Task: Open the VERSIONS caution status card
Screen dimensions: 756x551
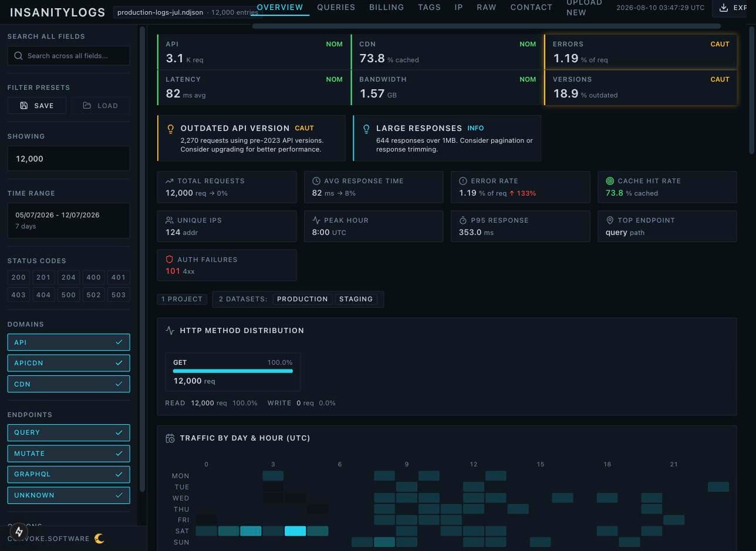Action: [641, 88]
